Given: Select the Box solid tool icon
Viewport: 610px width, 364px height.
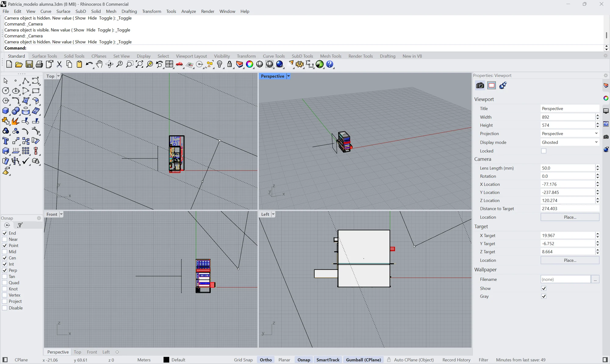Looking at the screenshot, I should click(5, 111).
